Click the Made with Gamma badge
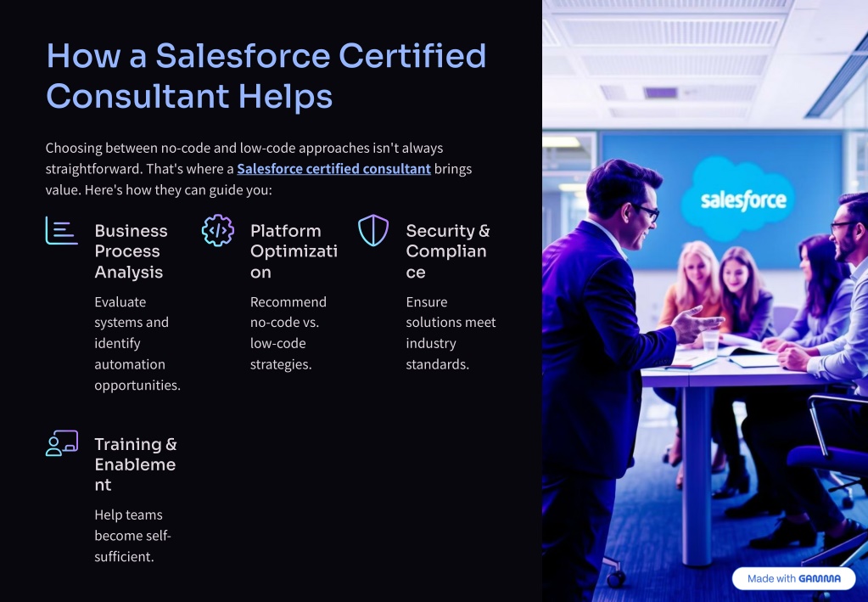The width and height of the screenshot is (868, 602). click(x=793, y=579)
